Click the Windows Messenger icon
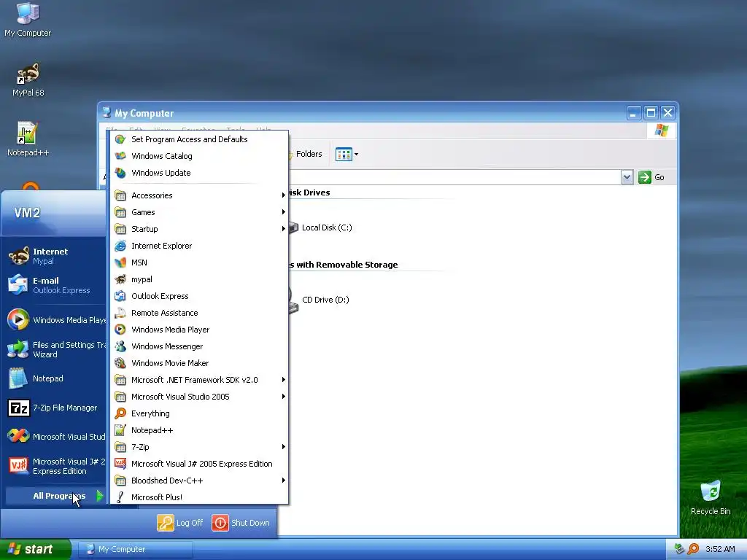 pos(120,346)
